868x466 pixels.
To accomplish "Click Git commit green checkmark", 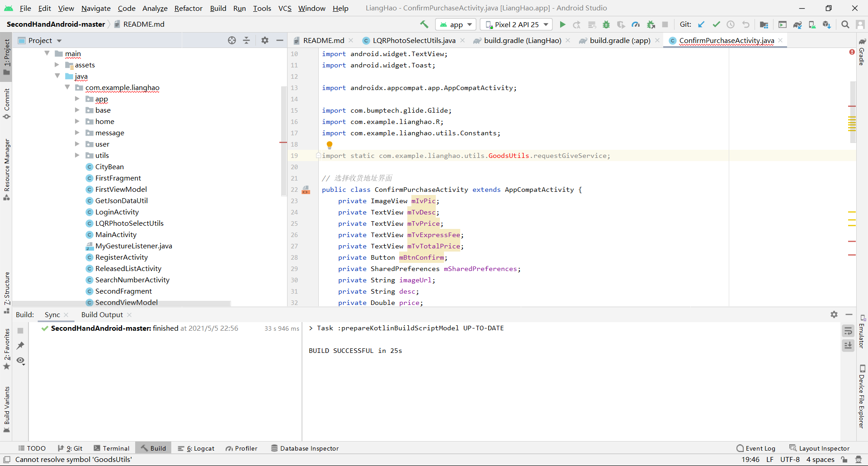I will 716,24.
